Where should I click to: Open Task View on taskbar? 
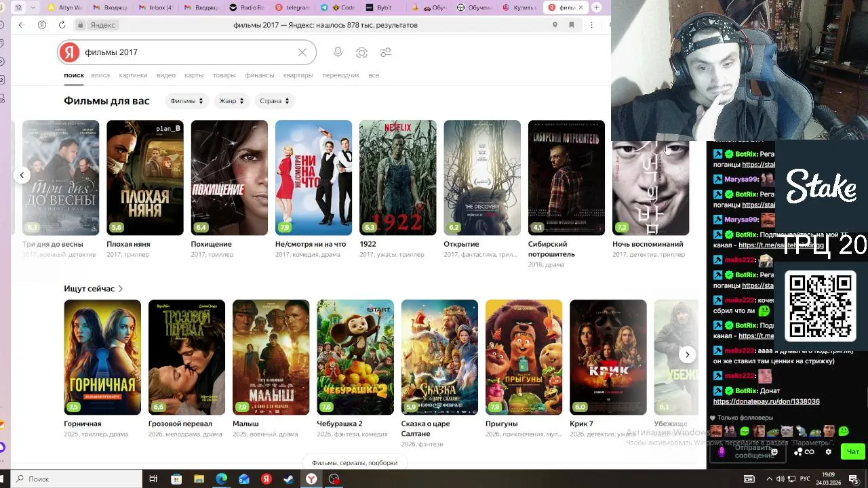pos(153,479)
